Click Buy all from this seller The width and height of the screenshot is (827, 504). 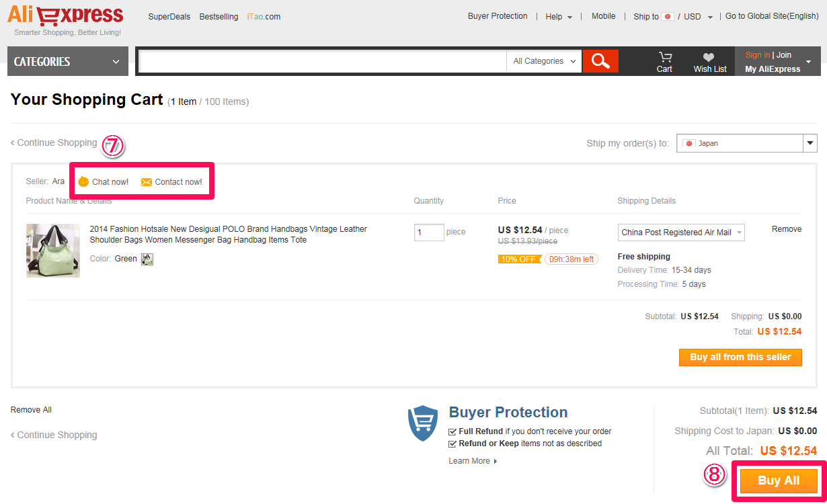tap(740, 358)
